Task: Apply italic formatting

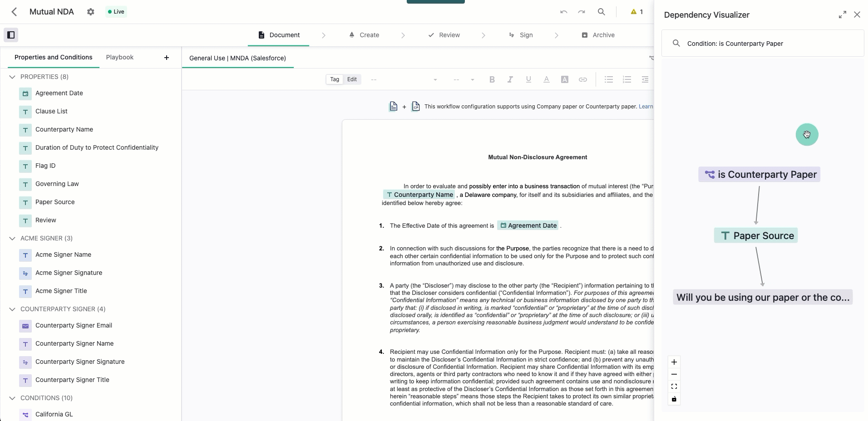Action: (x=510, y=79)
